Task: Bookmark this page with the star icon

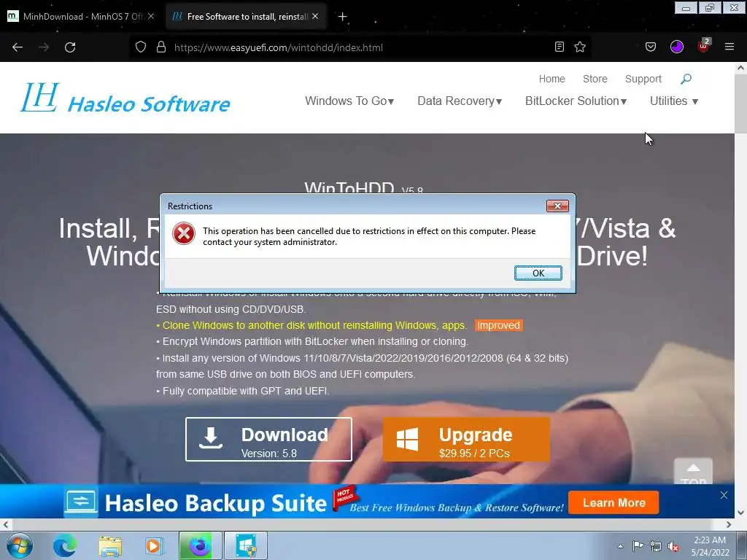Action: tap(580, 47)
